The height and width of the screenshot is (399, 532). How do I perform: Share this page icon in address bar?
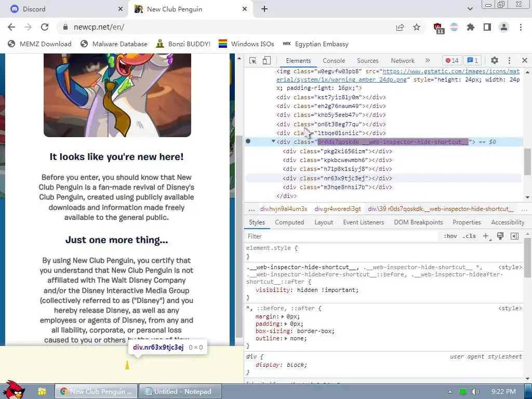tap(400, 27)
